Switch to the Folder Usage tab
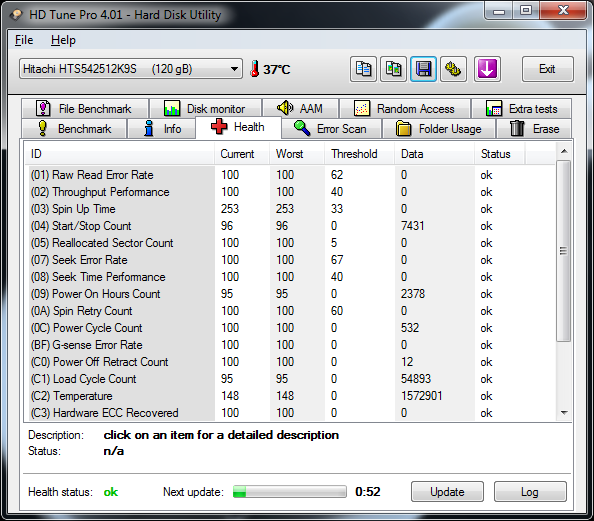Viewport: 594px width, 521px height. pyautogui.click(x=439, y=128)
